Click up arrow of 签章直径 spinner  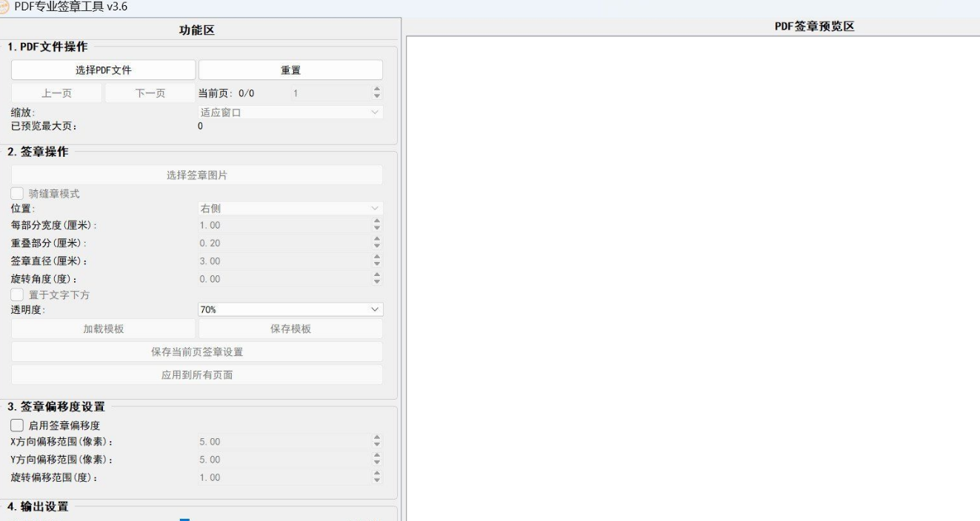pos(376,258)
